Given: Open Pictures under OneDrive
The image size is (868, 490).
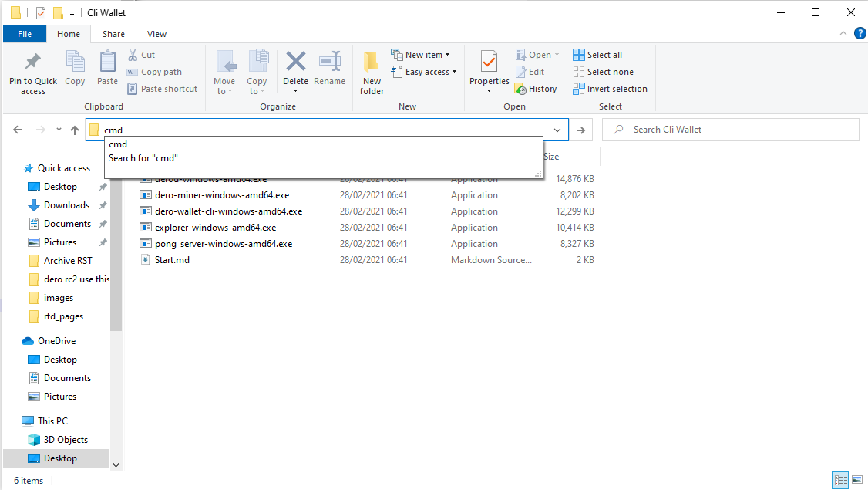Looking at the screenshot, I should click(x=60, y=397).
